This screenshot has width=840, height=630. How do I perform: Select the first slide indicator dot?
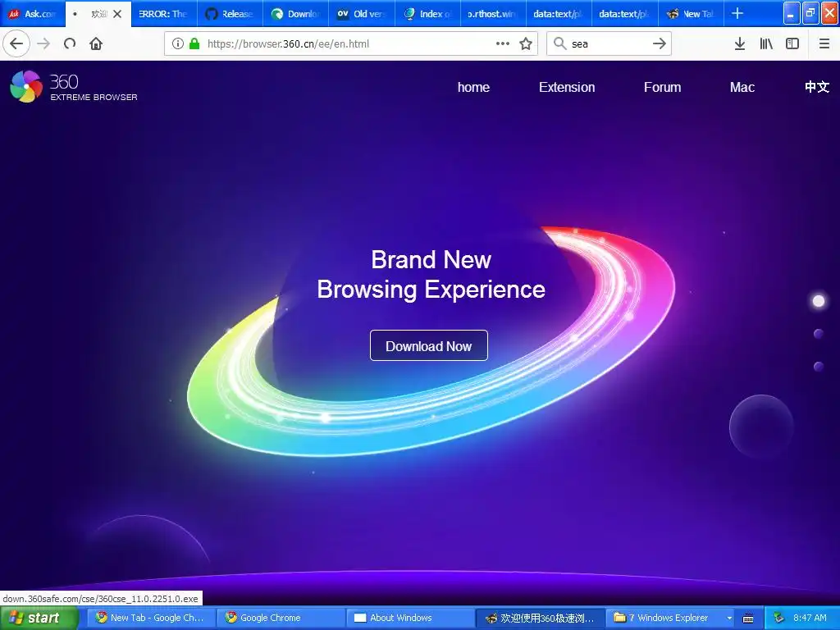point(819,301)
